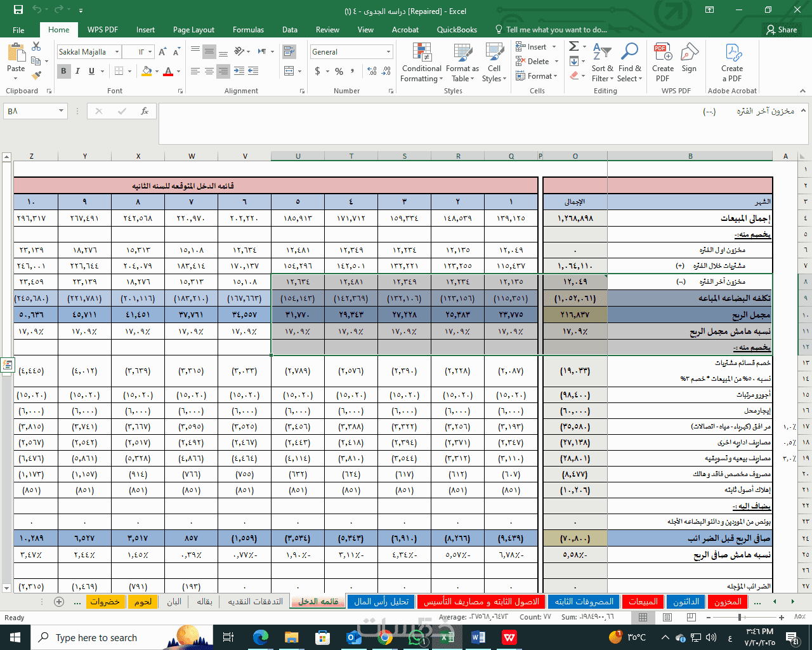Open the المخزون sheet tab
The width and height of the screenshot is (812, 650).
(728, 602)
